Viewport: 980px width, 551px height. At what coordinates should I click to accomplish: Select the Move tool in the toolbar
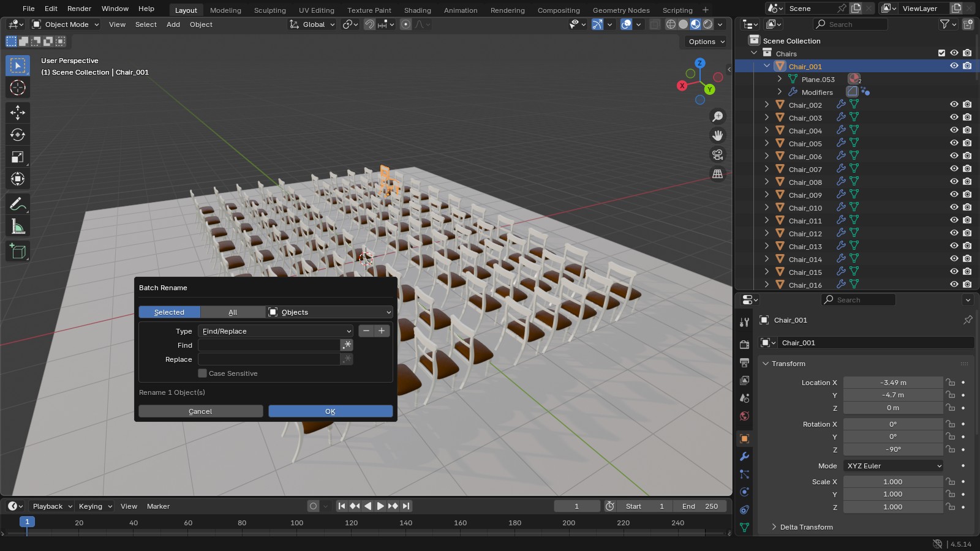[x=18, y=112]
